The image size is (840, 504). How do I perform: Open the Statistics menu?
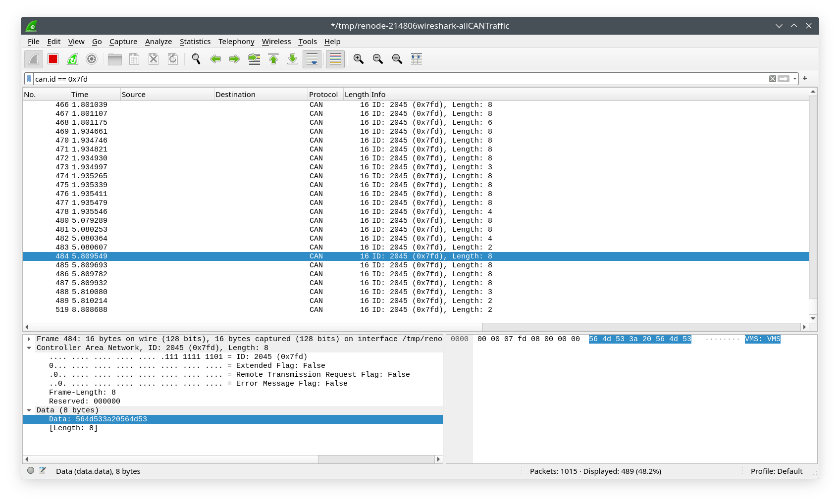(x=195, y=42)
